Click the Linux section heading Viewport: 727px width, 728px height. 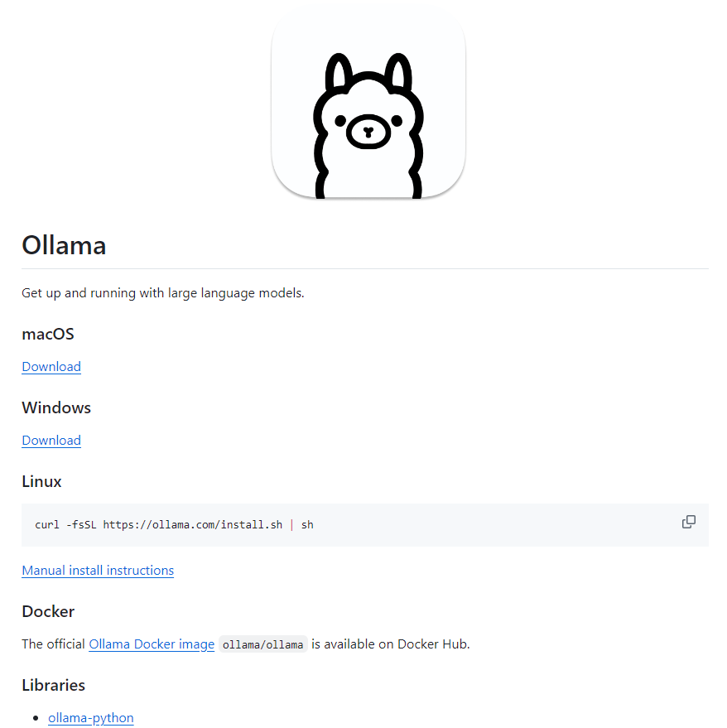click(x=41, y=481)
